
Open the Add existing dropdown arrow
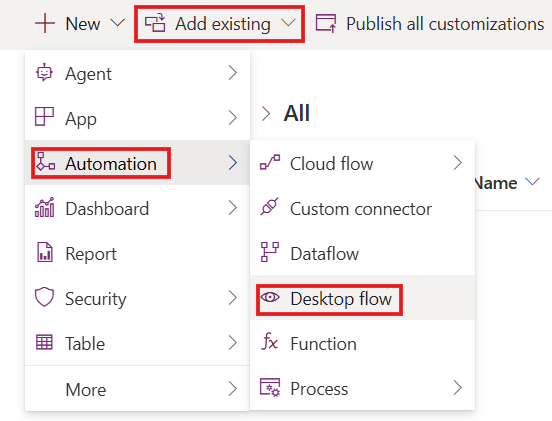[x=288, y=23]
